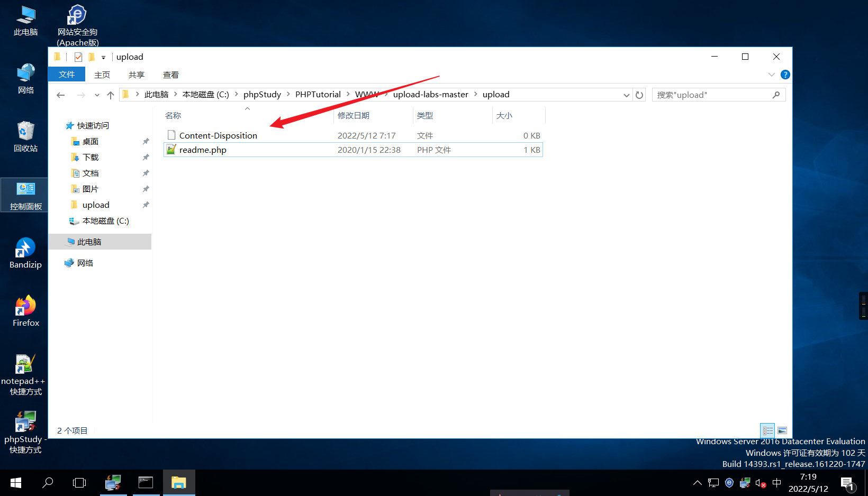Toggle the 中 input method indicator
Viewport: 868px width, 496px height.
pos(777,483)
